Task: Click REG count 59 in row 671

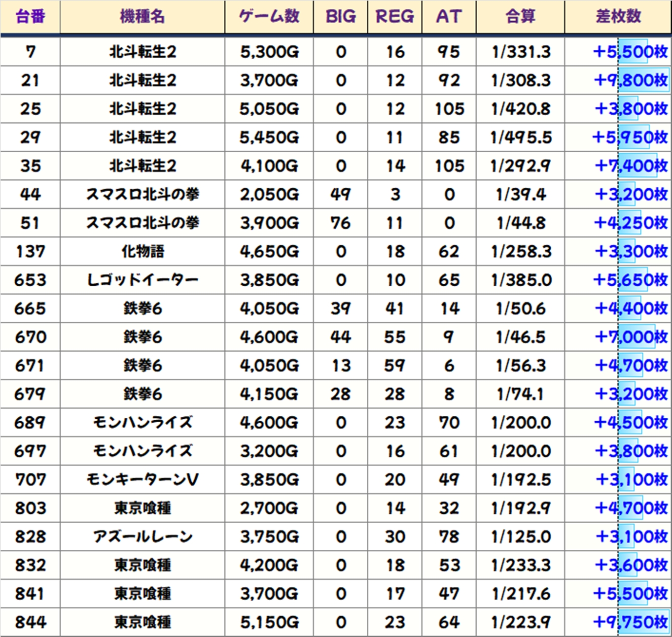Action: (395, 366)
